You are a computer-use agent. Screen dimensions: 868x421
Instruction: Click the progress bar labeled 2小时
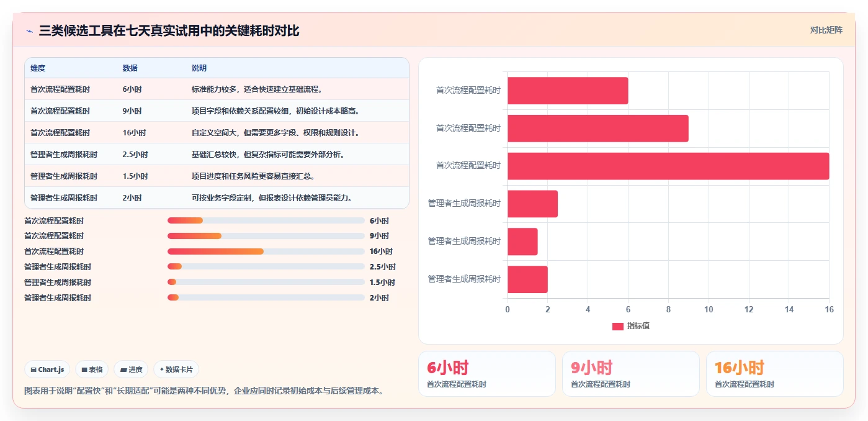(x=266, y=298)
